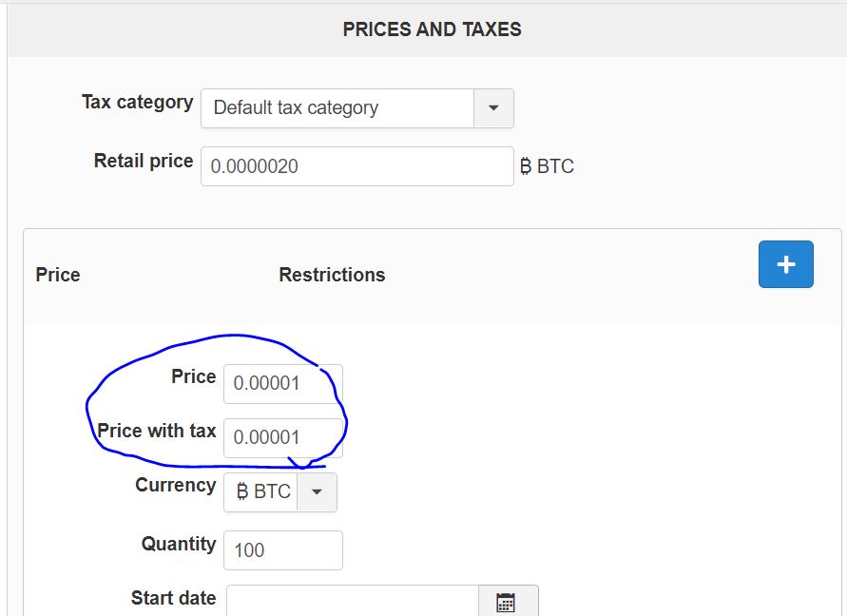847x616 pixels.
Task: Click the Price column header
Action: [58, 275]
